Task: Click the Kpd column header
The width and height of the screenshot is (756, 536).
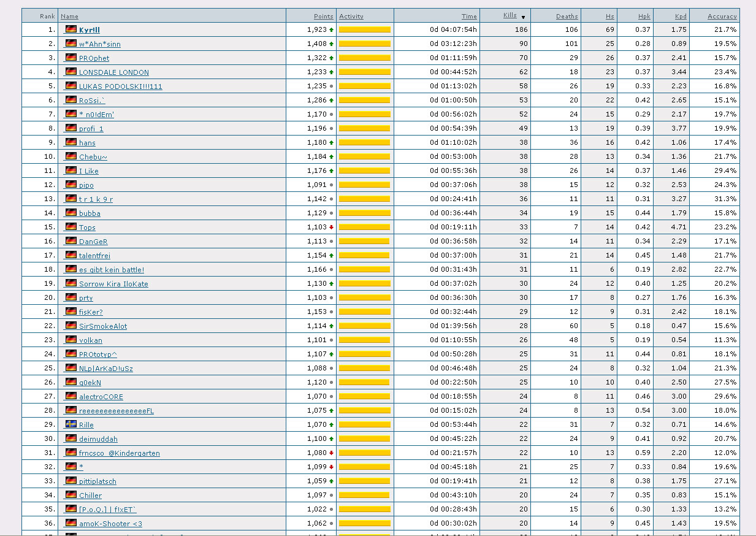Action: [680, 17]
